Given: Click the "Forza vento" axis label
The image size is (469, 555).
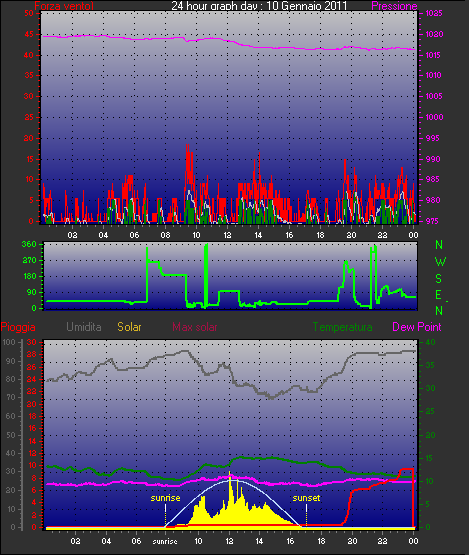Looking at the screenshot, I should point(64,6).
